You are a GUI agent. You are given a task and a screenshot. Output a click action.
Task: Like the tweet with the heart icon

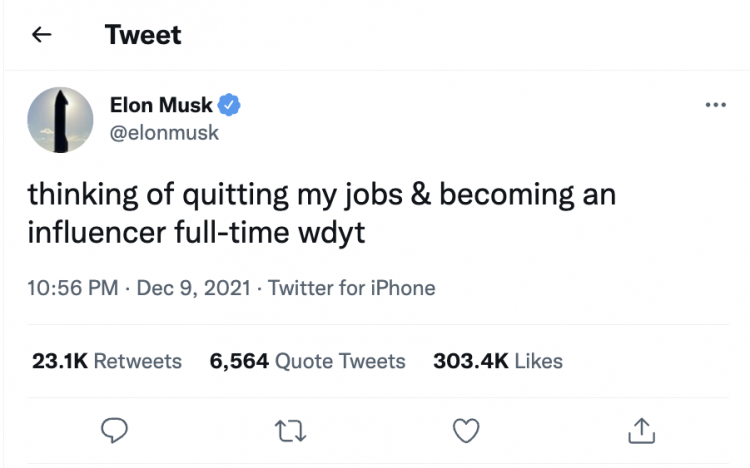466,430
